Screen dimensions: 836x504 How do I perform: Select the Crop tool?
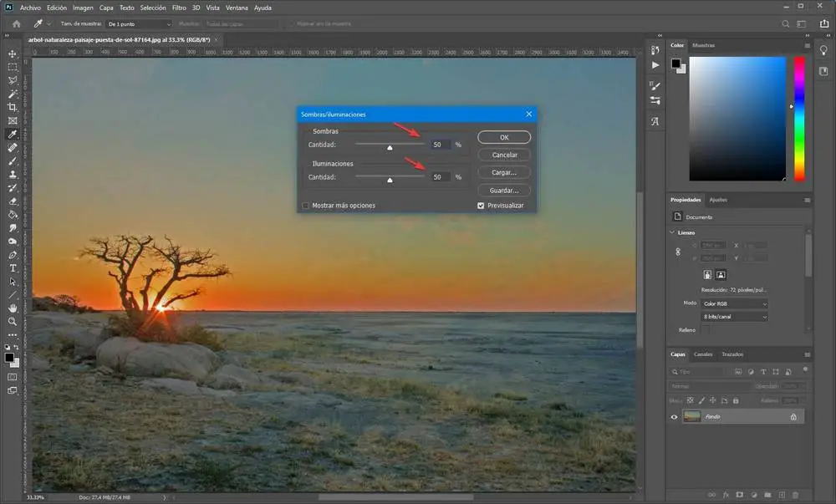point(13,107)
